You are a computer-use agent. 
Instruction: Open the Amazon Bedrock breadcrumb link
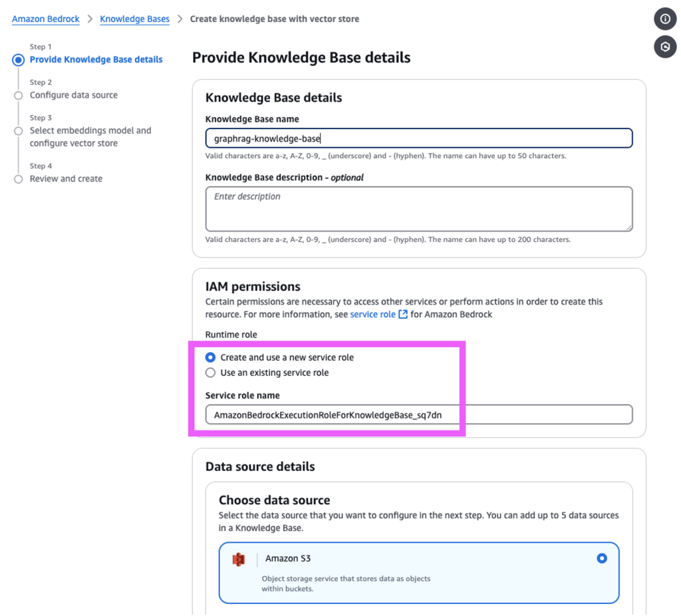(46, 19)
